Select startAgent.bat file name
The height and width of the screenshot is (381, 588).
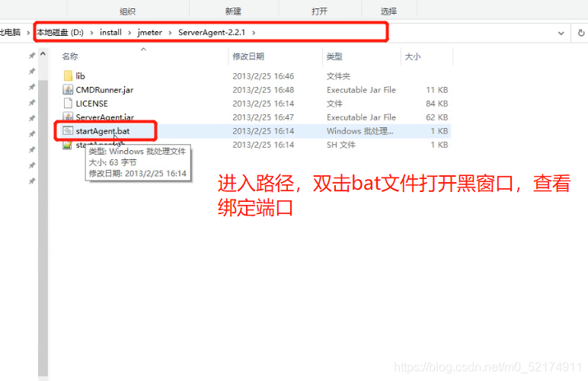103,131
